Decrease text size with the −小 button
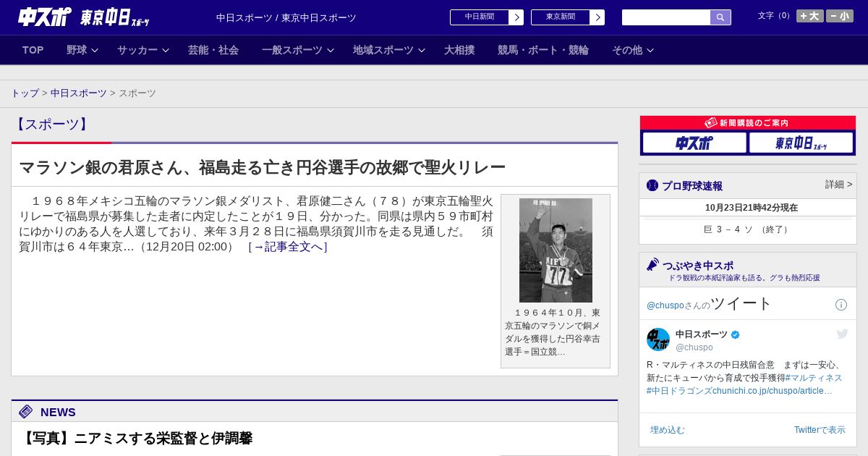 click(840, 16)
